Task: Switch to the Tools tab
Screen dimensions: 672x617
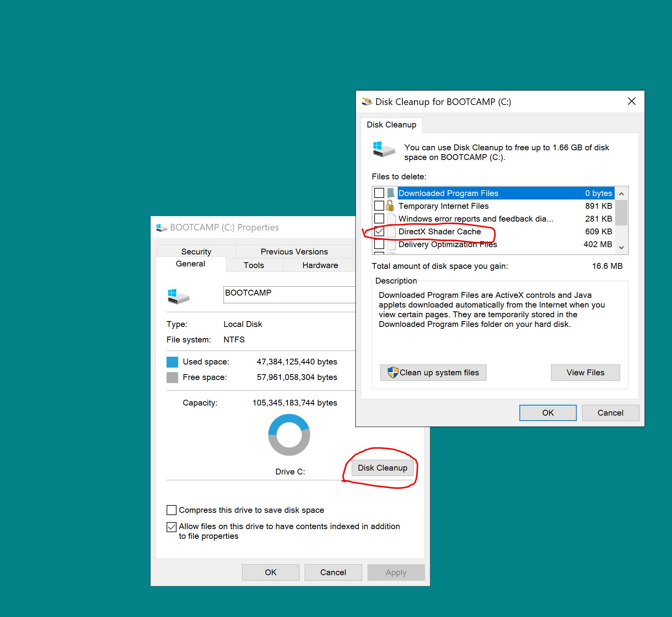Action: [x=254, y=265]
